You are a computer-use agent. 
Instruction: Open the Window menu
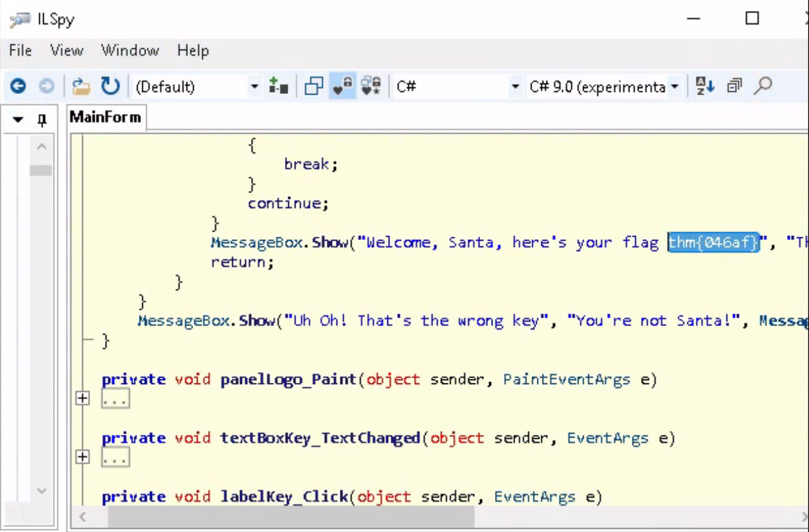(130, 50)
